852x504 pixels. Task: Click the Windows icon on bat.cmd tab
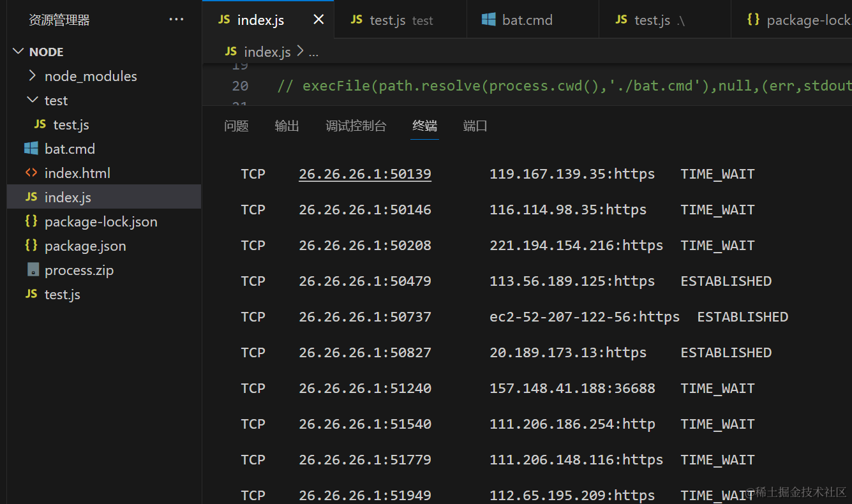coord(489,20)
